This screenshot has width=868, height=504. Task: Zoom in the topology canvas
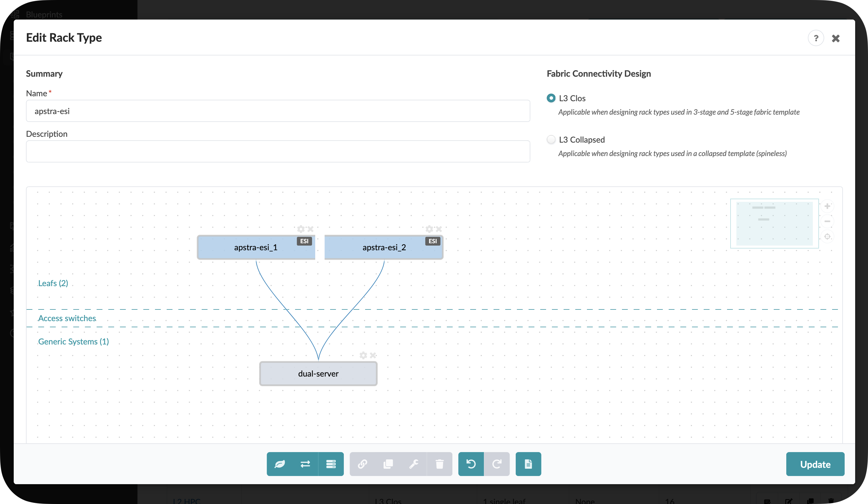tap(827, 206)
